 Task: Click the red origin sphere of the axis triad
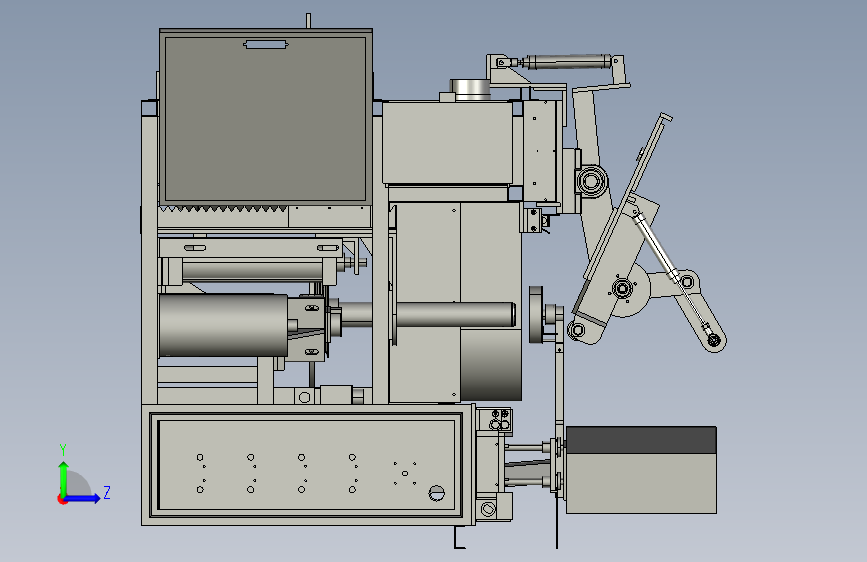[x=62, y=499]
